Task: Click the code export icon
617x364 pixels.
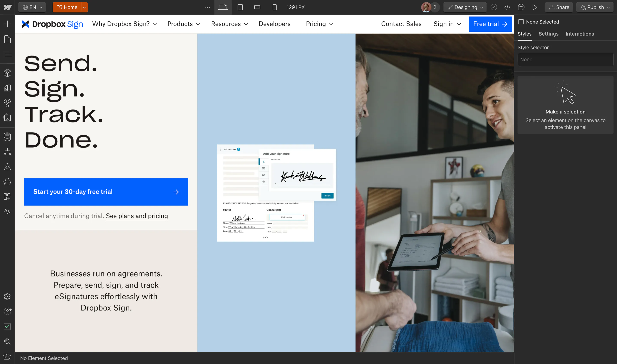Action: 507,7
